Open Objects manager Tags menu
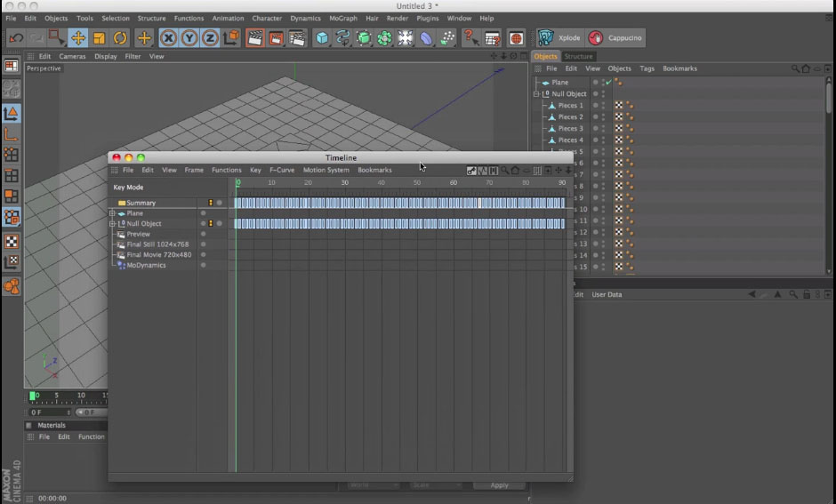This screenshot has height=504, width=836. tap(647, 68)
